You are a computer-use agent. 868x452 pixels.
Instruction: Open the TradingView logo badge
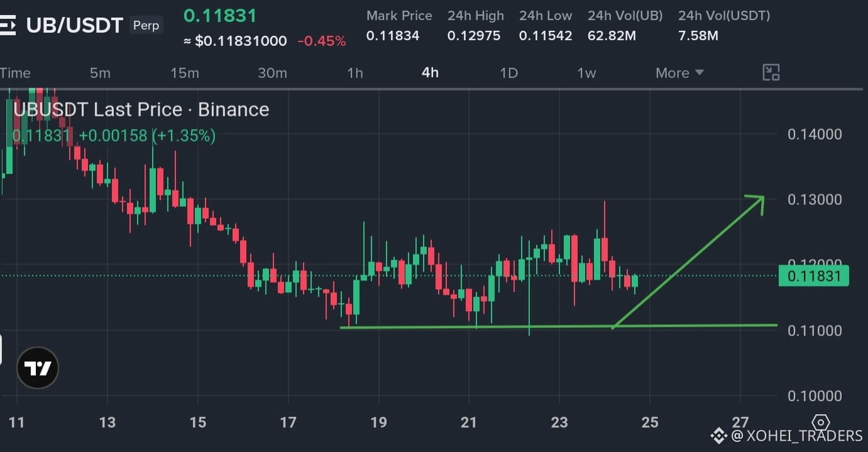38,368
